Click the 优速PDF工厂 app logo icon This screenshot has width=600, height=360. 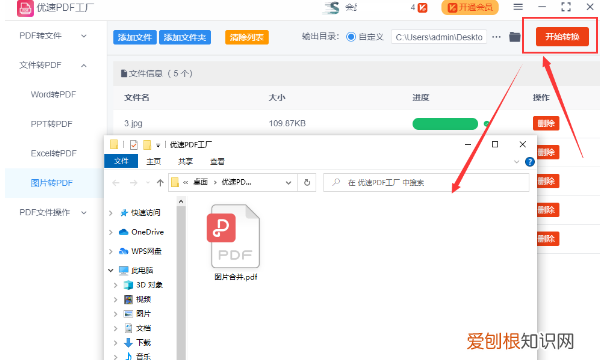pyautogui.click(x=25, y=8)
